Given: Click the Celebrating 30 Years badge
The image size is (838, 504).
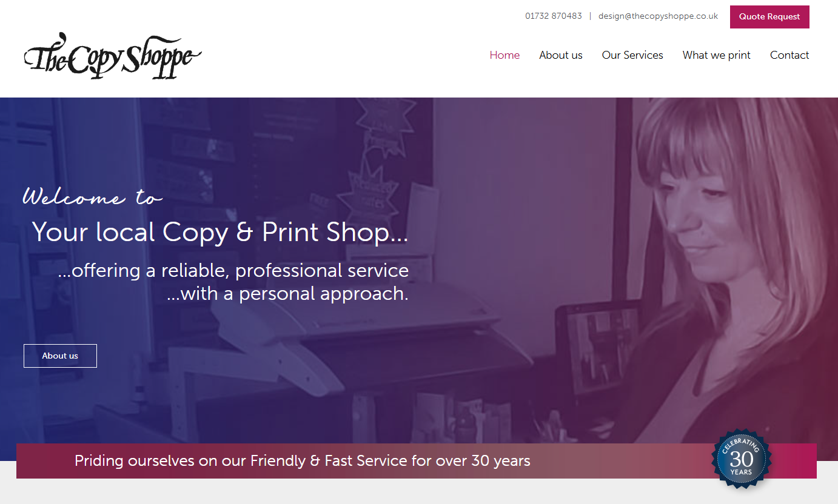Looking at the screenshot, I should coord(741,459).
